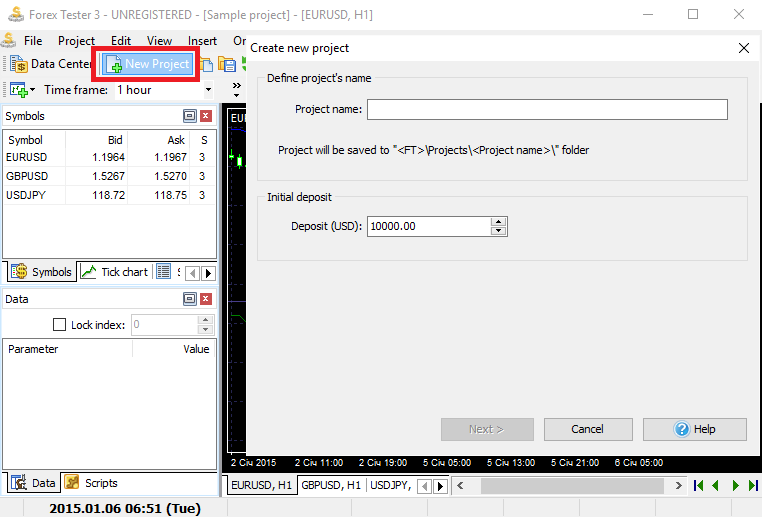
Task: Maximize the Symbols panel
Action: click(190, 116)
